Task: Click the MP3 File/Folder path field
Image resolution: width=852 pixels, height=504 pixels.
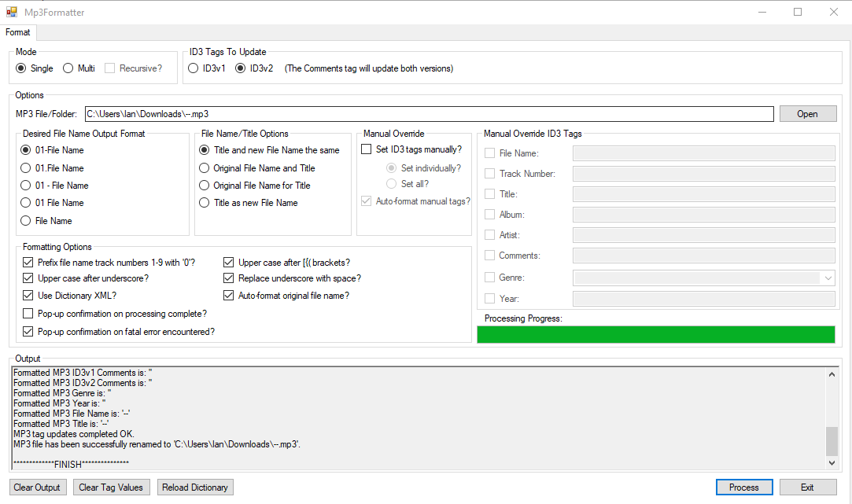Action: click(x=430, y=114)
